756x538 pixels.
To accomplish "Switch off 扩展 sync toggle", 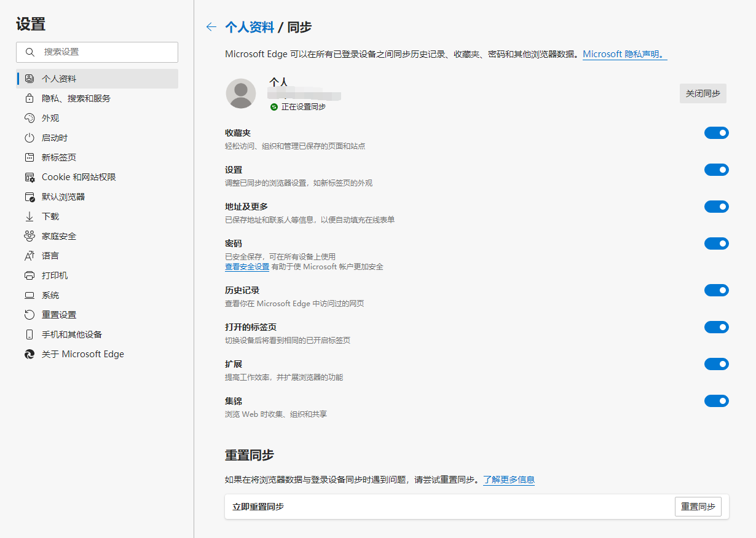I will pyautogui.click(x=716, y=364).
